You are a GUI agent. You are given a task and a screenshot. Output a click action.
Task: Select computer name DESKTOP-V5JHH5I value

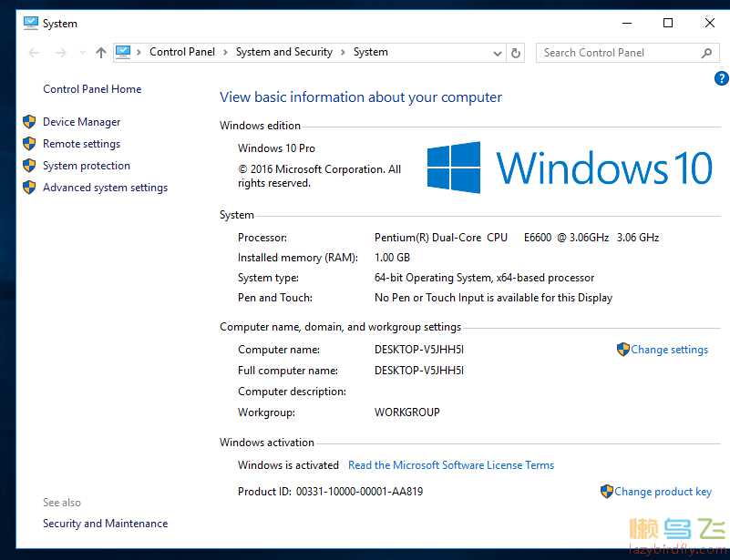click(419, 350)
